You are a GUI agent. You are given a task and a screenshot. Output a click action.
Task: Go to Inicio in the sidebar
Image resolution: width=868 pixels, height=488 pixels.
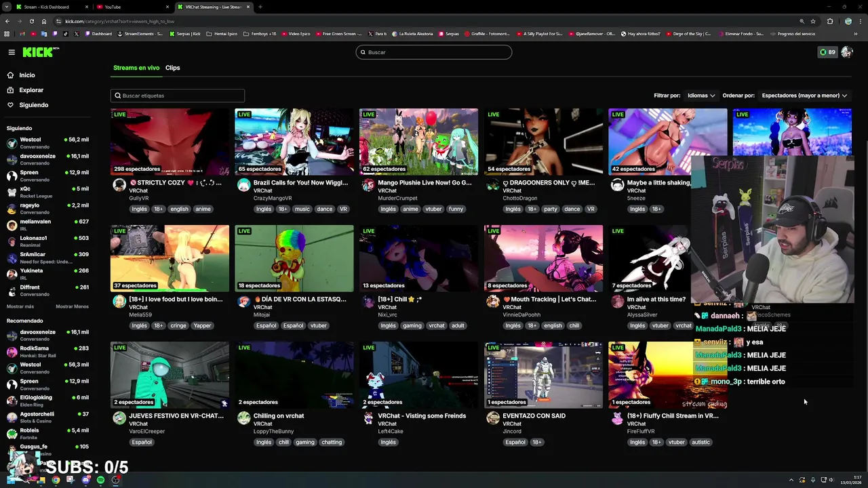point(21,75)
